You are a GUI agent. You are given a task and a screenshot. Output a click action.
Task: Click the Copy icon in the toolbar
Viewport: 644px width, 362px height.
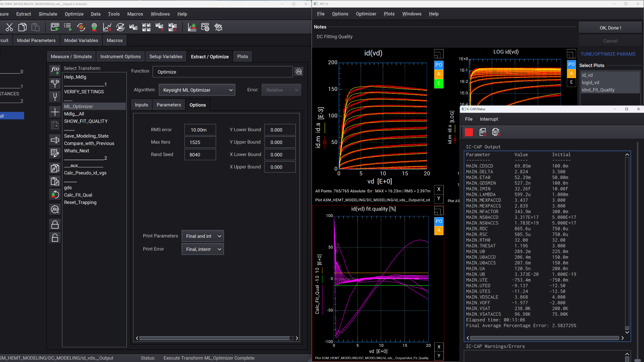tap(22, 27)
